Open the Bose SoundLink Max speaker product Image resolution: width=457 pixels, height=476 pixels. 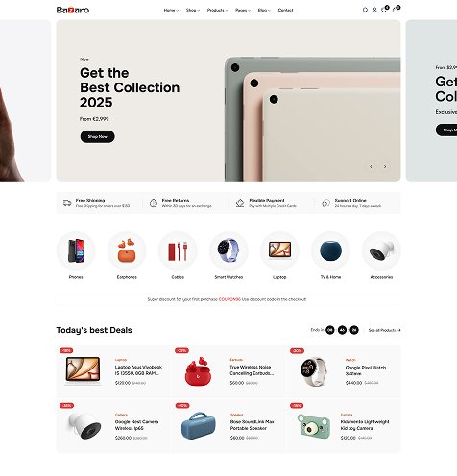click(x=252, y=425)
